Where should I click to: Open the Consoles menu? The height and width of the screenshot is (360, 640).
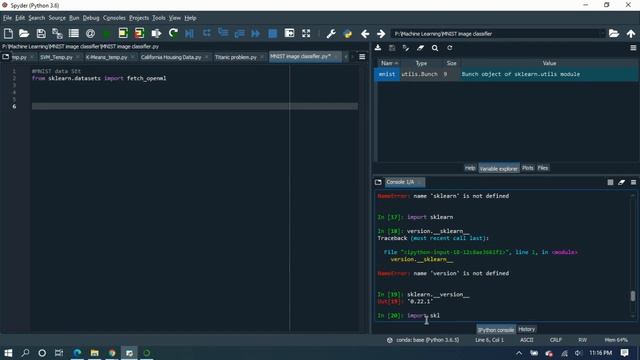coord(114,18)
